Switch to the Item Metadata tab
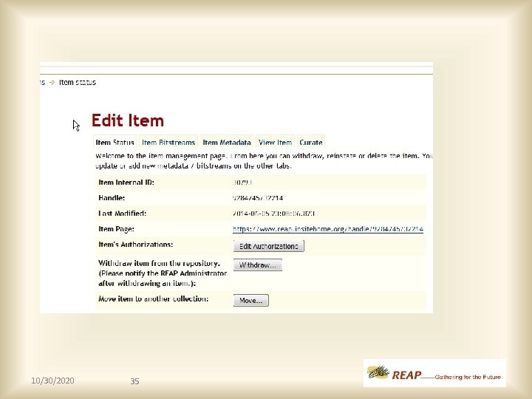 (x=227, y=142)
